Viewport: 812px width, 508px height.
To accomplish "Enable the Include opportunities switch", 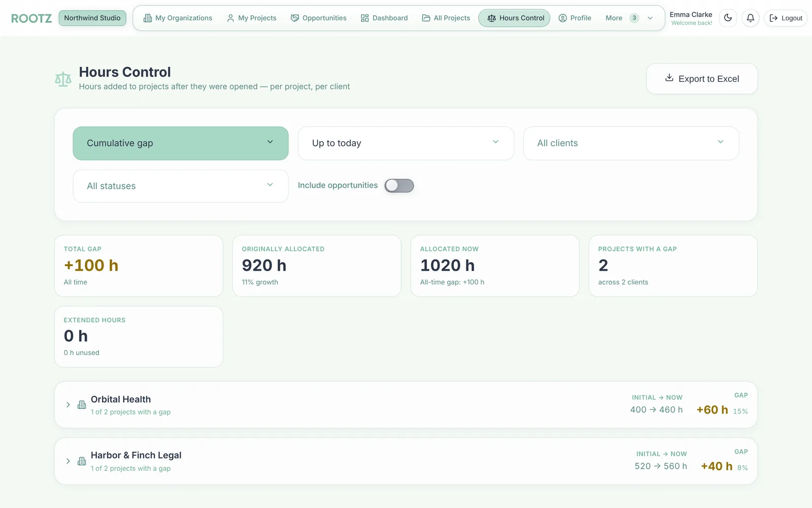I will pos(399,185).
